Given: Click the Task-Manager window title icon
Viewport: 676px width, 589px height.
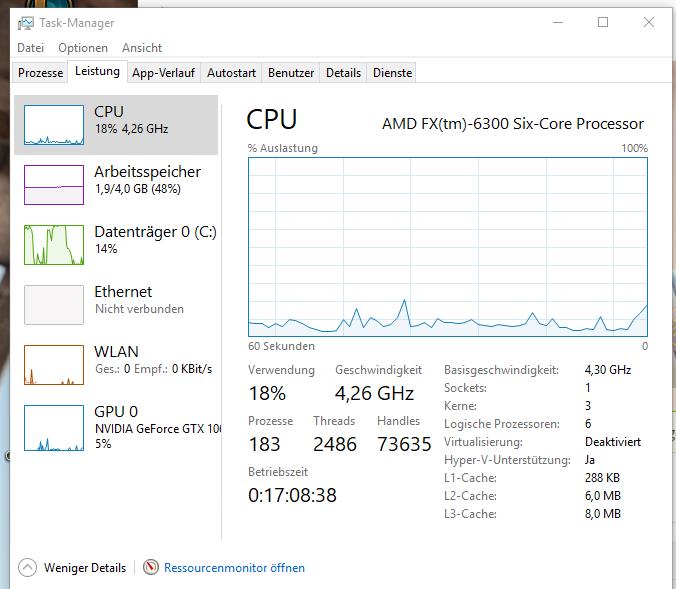Looking at the screenshot, I should (25, 23).
